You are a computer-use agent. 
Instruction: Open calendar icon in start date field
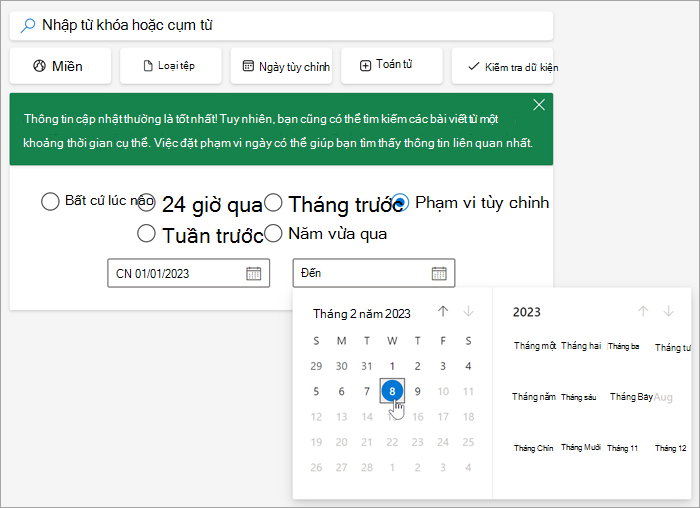254,273
